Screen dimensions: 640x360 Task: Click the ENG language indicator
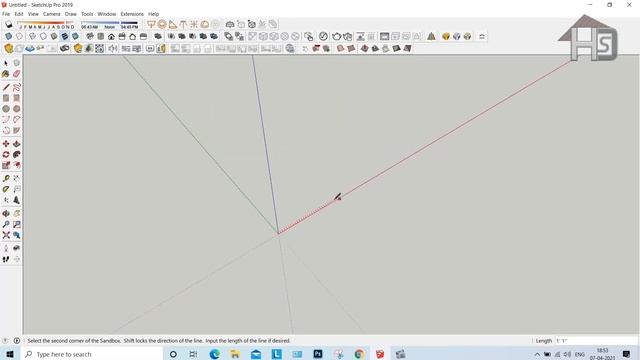(x=580, y=354)
